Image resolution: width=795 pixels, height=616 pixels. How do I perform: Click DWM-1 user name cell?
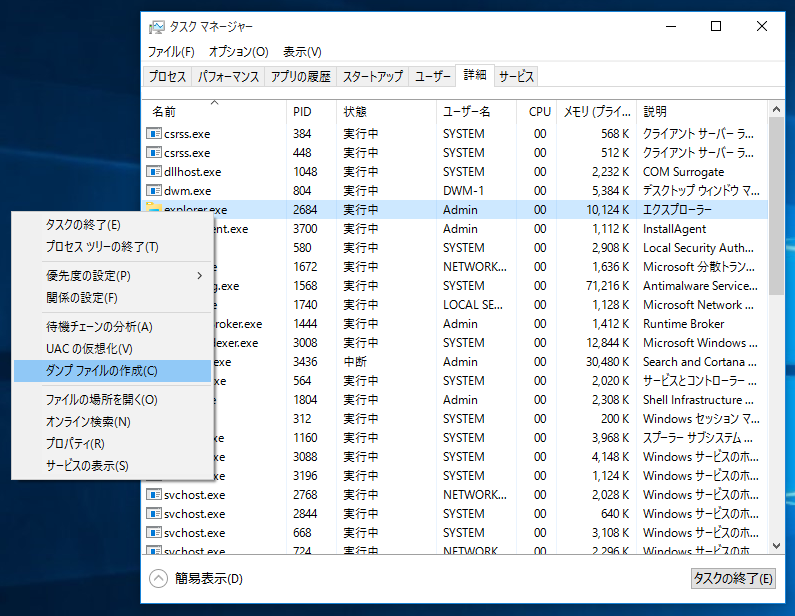463,191
